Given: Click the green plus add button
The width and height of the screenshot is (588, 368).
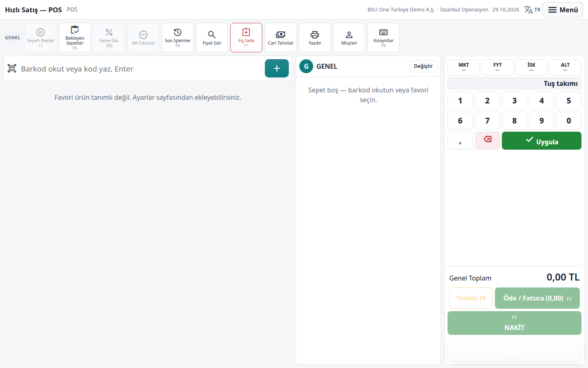Looking at the screenshot, I should tap(277, 68).
